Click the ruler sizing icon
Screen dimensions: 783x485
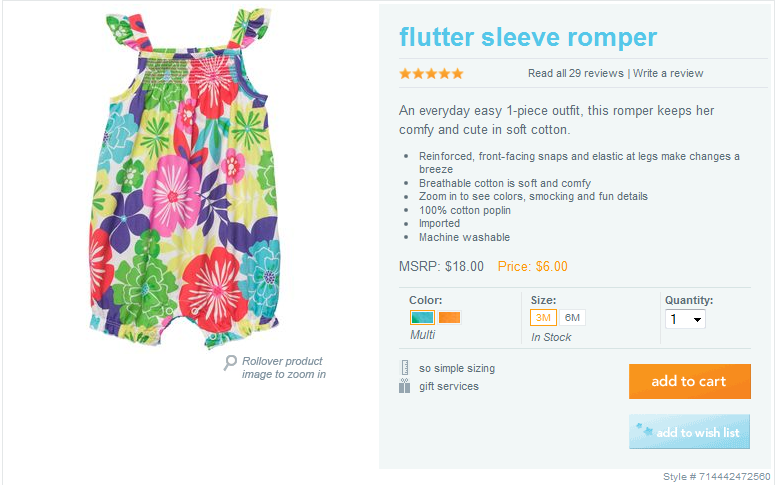coord(405,368)
